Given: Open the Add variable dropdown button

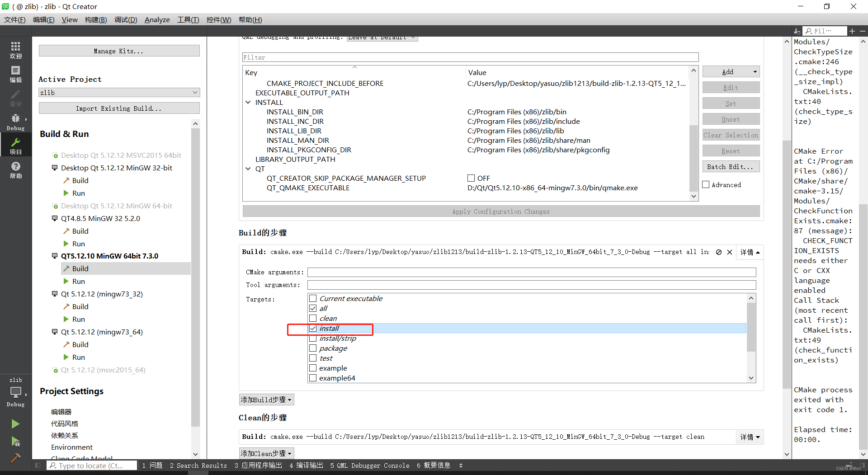Looking at the screenshot, I should 731,72.
